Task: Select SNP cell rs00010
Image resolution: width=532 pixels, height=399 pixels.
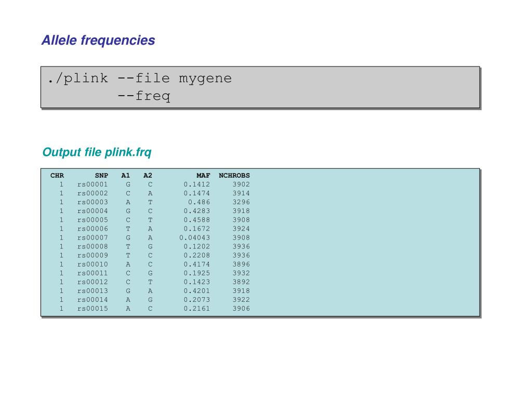Action: pyautogui.click(x=92, y=264)
